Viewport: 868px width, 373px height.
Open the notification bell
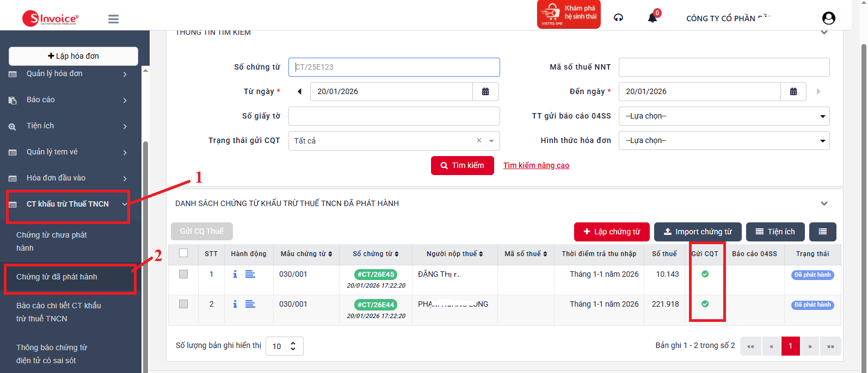(652, 18)
